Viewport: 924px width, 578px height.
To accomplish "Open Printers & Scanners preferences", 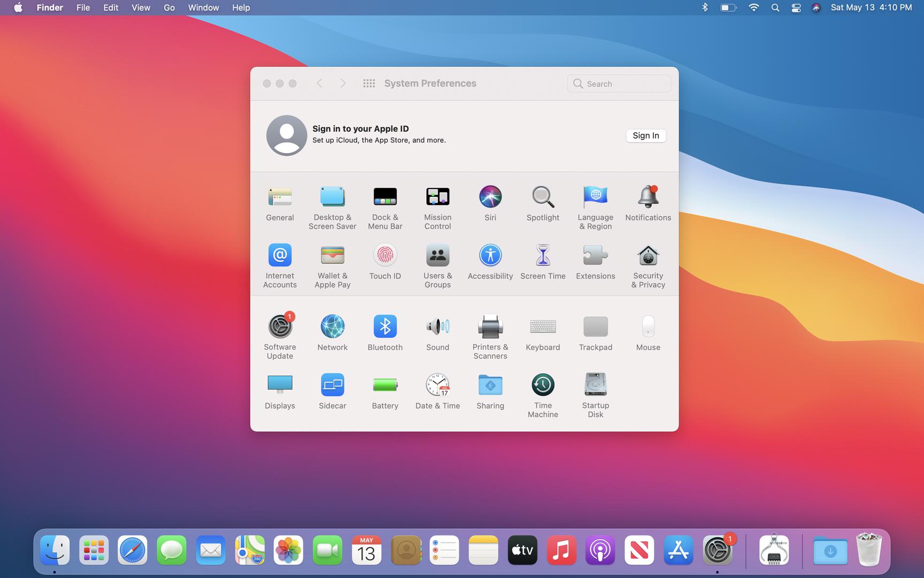I will [x=490, y=337].
